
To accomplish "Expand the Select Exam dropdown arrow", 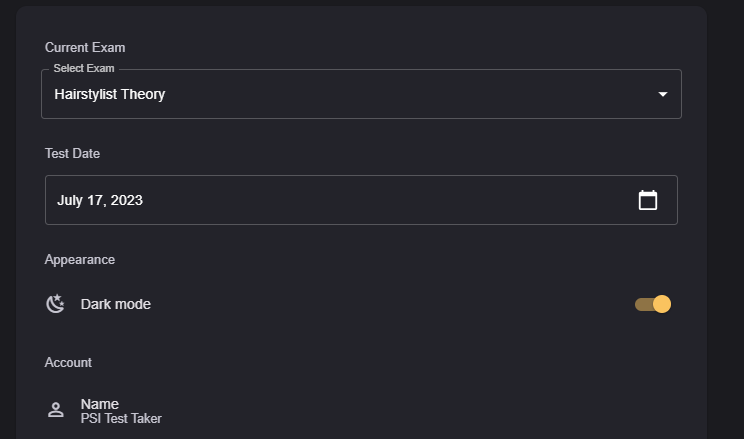I will coord(662,95).
